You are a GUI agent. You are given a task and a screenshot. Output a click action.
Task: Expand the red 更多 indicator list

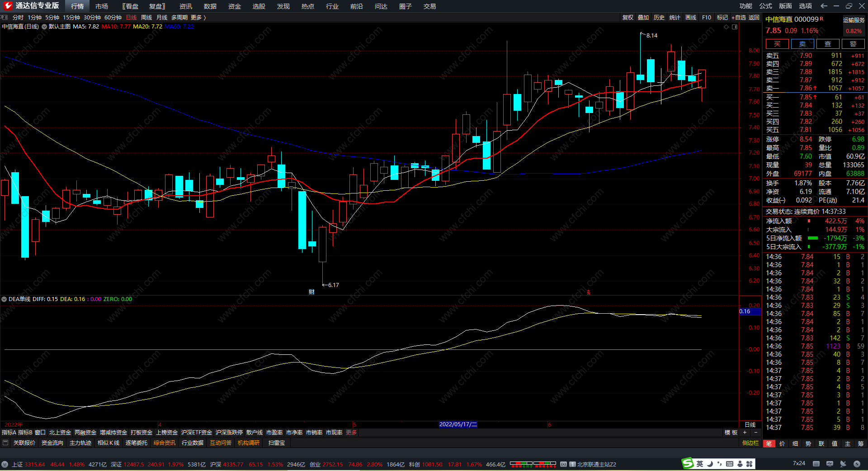[351, 433]
